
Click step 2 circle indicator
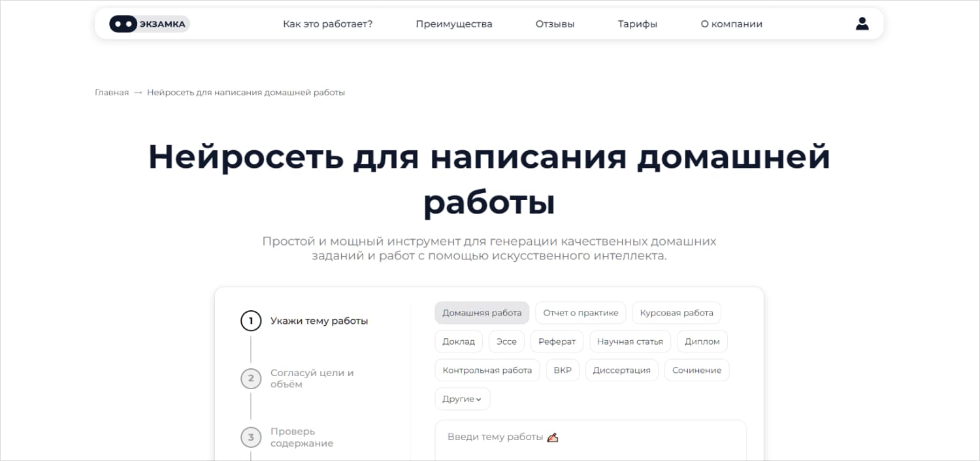pos(251,379)
